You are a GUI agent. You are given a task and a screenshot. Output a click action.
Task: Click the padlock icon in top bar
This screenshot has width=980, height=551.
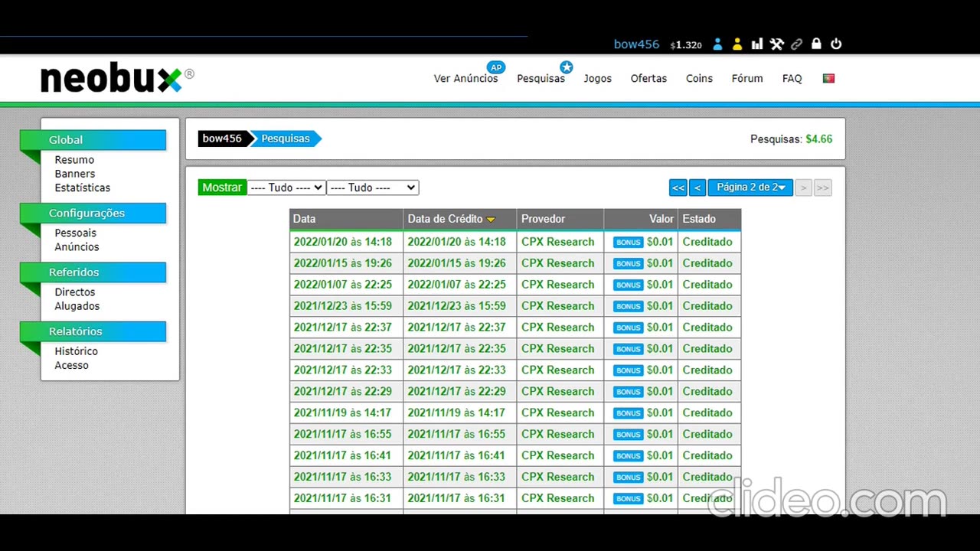pos(816,44)
